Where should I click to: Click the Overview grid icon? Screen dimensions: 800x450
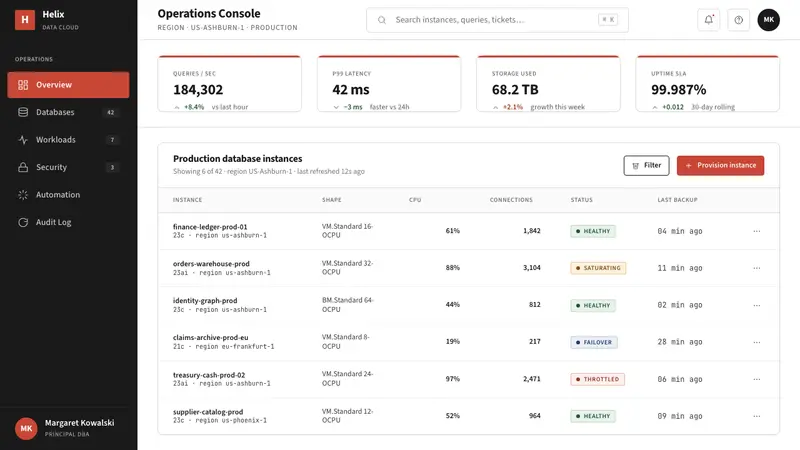(23, 85)
